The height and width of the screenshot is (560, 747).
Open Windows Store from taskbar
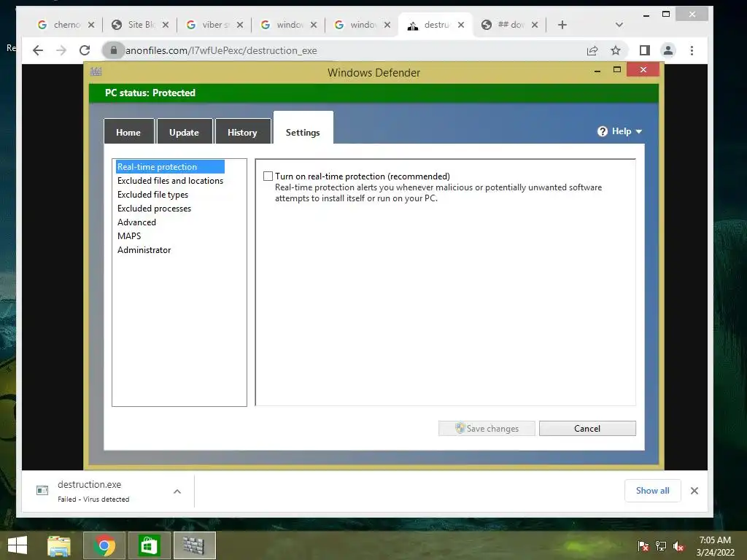coord(149,545)
